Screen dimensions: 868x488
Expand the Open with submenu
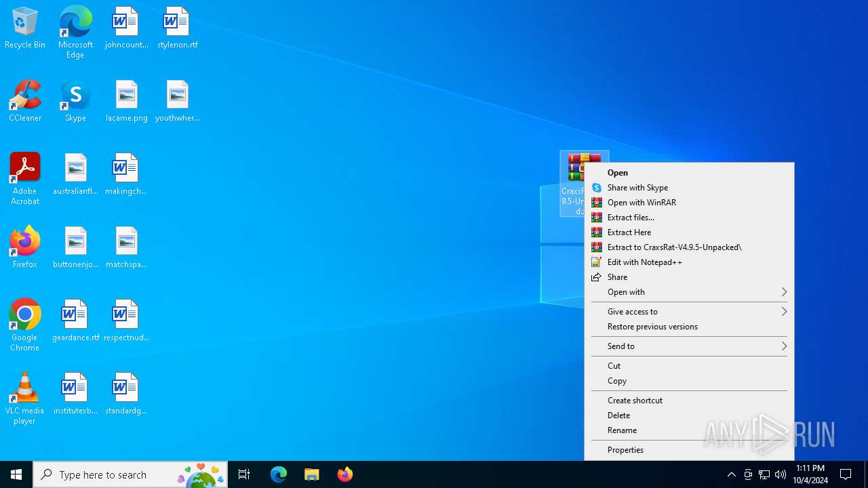coord(689,292)
